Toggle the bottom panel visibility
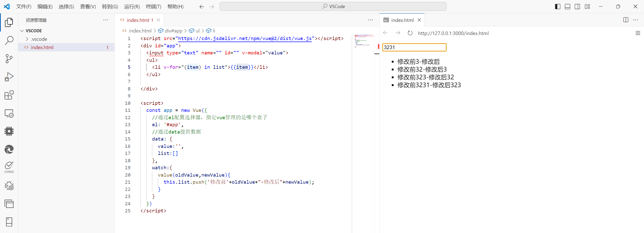This screenshot has height=233, width=644. click(x=568, y=7)
